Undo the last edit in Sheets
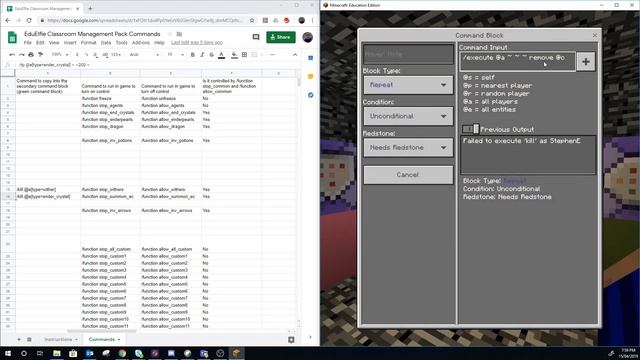This screenshot has width=640, height=360. click(12, 55)
